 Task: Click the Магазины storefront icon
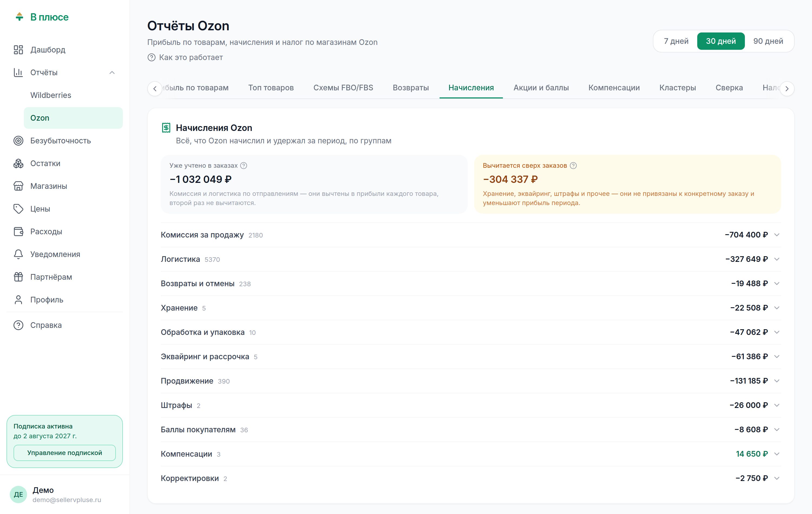click(18, 186)
